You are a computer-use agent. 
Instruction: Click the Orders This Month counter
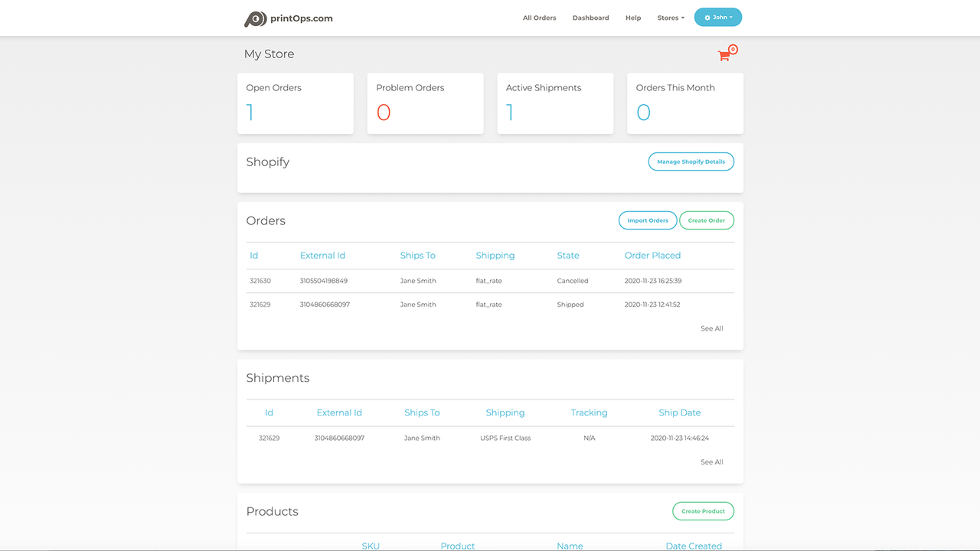click(684, 103)
